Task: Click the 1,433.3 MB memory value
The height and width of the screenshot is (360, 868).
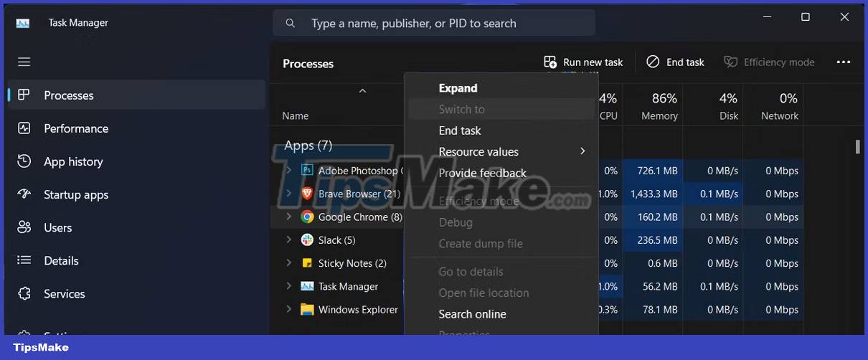Action: click(x=654, y=194)
